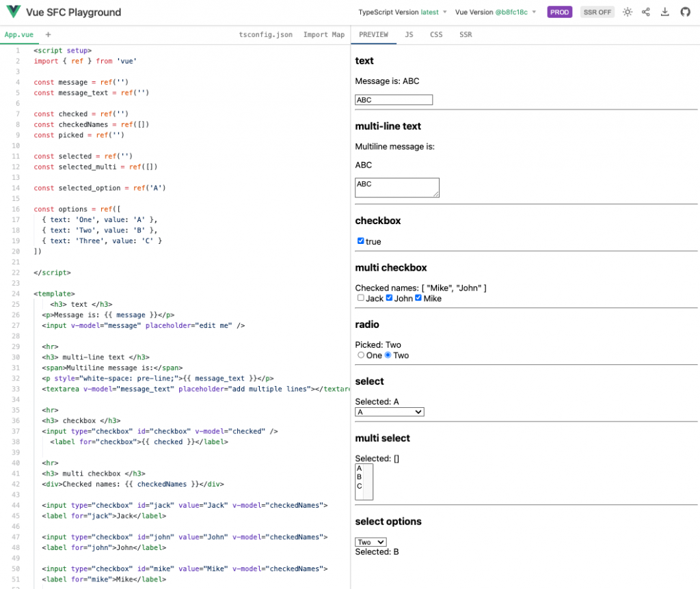Click the '@b8fc18c' Vue version label
Viewport: 700px width, 589px height.
coord(511,12)
